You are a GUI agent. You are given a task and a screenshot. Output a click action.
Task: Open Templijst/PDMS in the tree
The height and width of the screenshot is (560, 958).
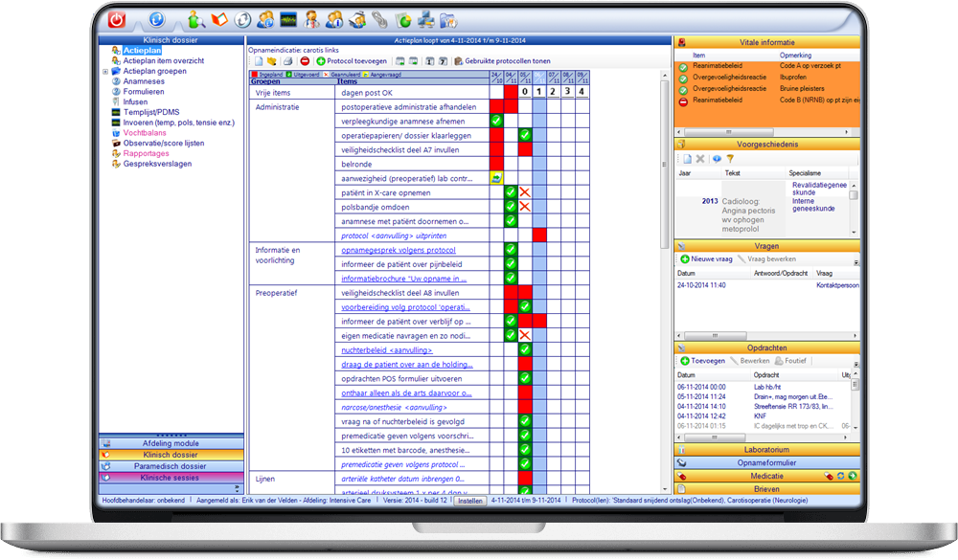151,112
